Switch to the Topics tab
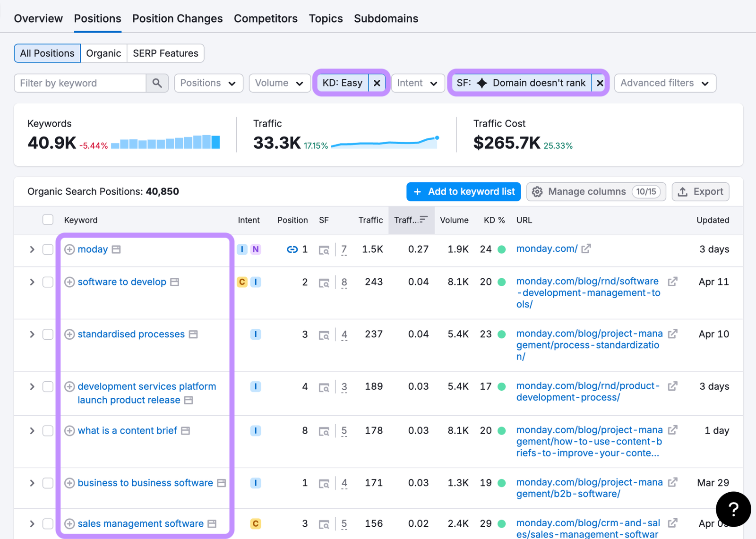The height and width of the screenshot is (539, 756). [326, 18]
